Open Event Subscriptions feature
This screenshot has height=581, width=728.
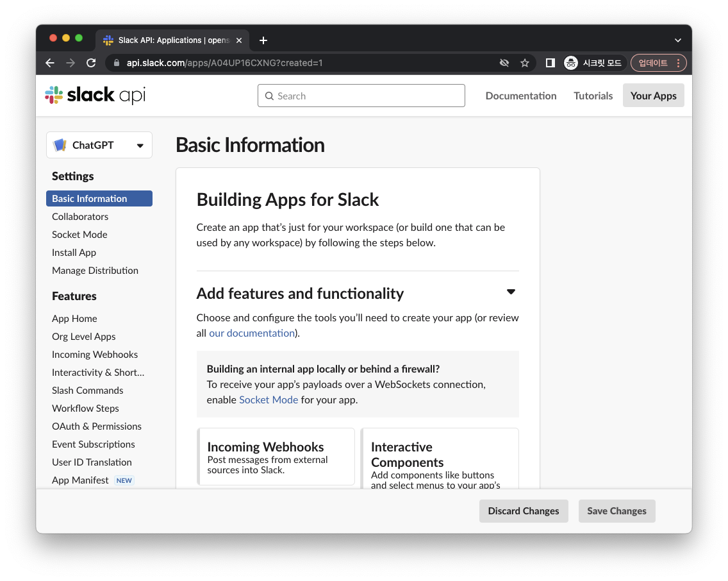coord(94,444)
